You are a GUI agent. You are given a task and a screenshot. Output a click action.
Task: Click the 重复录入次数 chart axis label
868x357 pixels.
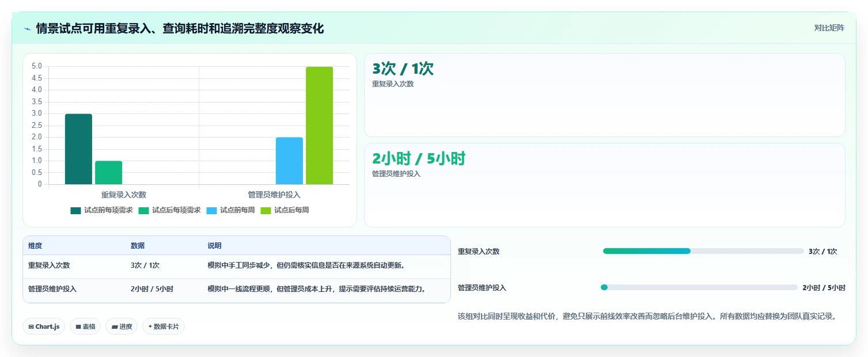click(124, 195)
